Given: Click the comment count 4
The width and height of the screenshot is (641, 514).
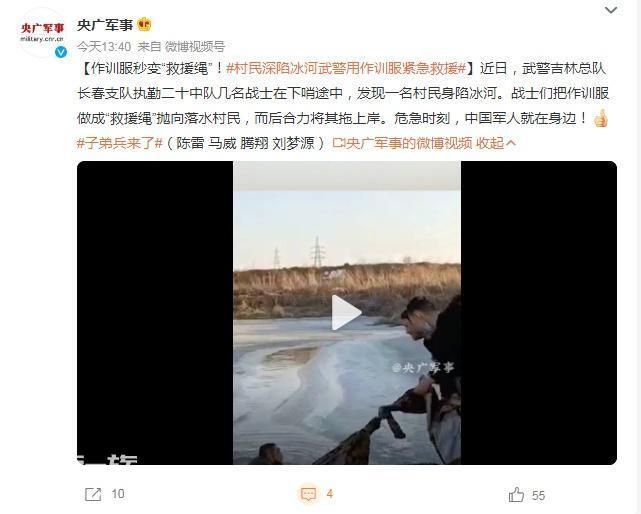Looking at the screenshot, I should point(329,494).
